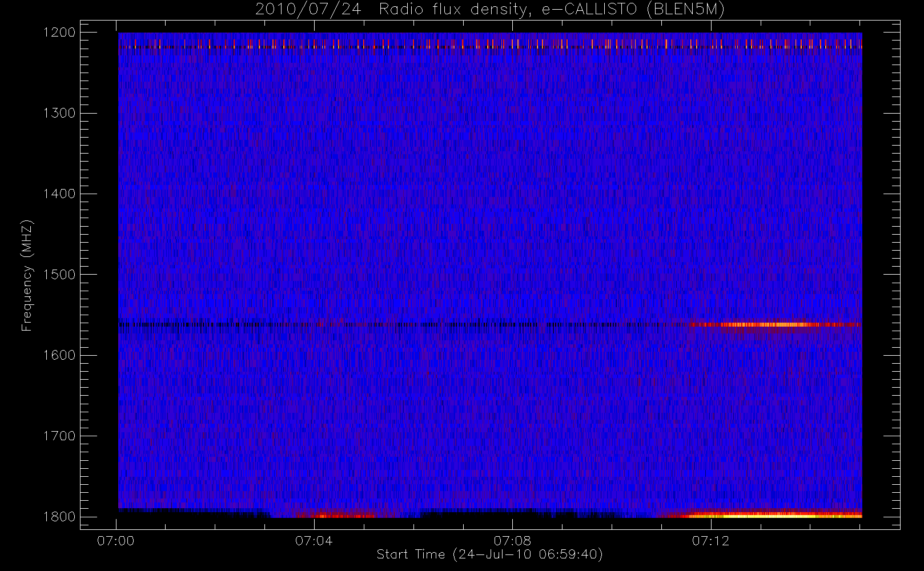Image resolution: width=924 pixels, height=571 pixels.
Task: Click the 07:00 time axis label
Action: coord(116,541)
